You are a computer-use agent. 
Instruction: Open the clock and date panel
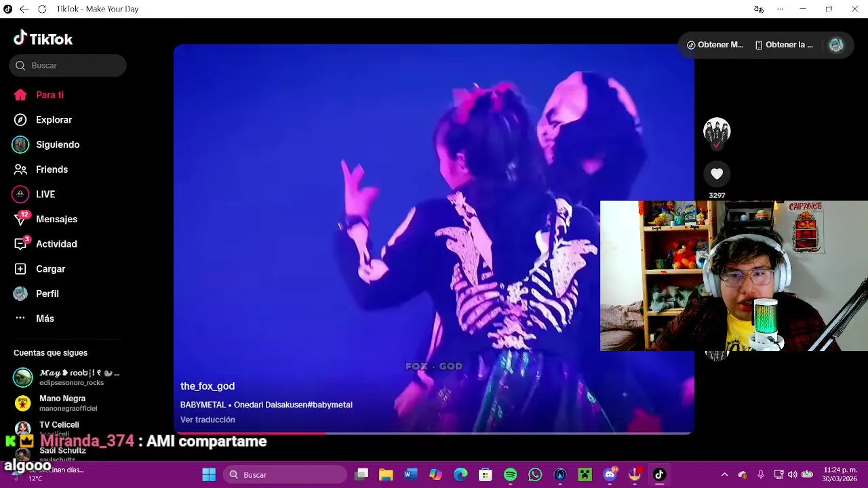(840, 474)
